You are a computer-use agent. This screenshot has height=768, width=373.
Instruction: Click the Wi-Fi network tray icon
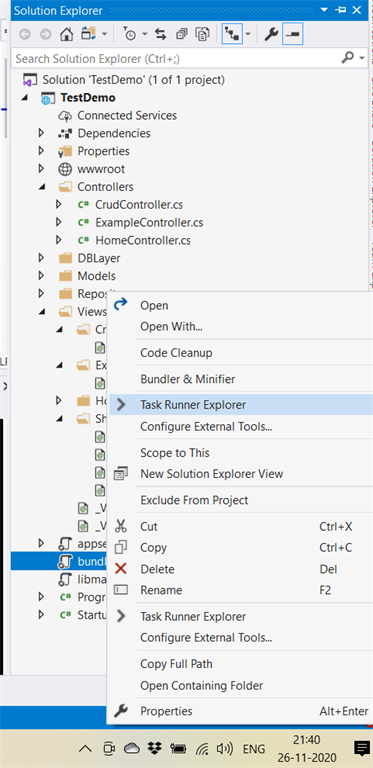tap(202, 748)
